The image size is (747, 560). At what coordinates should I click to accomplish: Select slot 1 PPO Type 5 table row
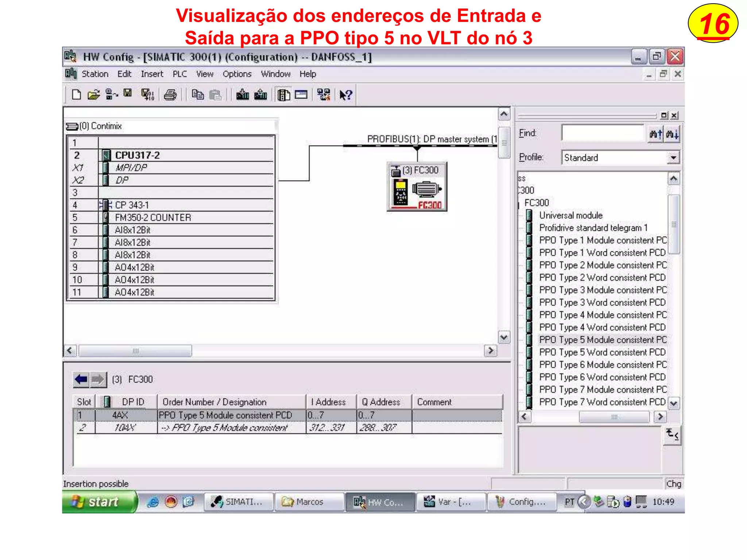[287, 415]
